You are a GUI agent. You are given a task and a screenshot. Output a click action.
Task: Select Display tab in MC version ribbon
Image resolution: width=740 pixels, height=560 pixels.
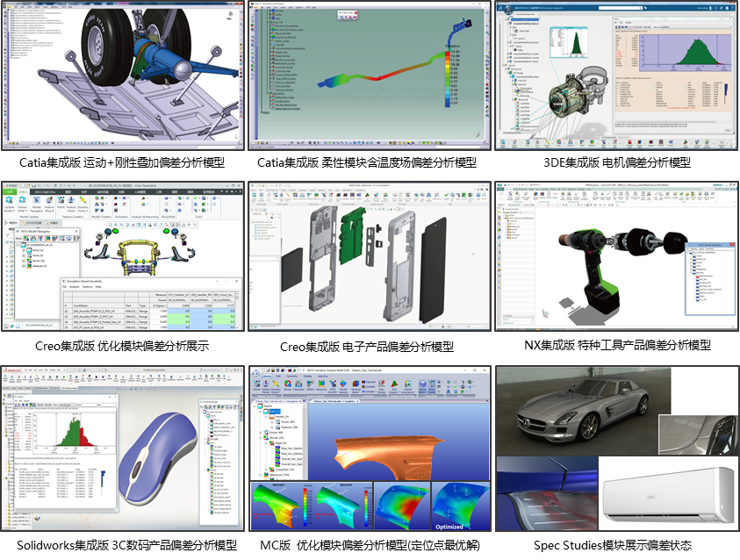[308, 376]
